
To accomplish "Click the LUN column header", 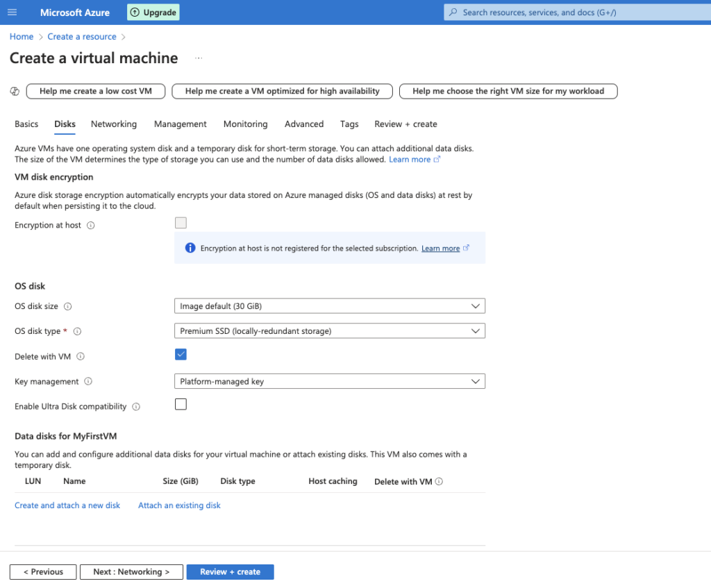I will point(33,481).
